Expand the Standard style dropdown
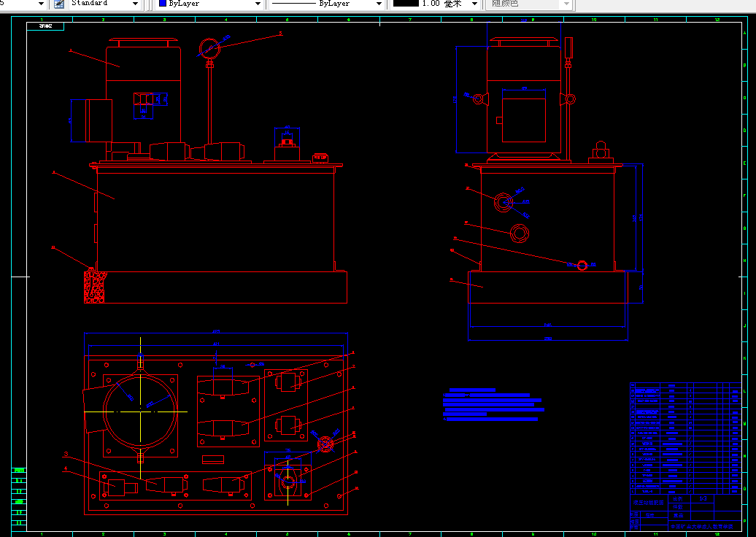The width and height of the screenshot is (756, 537). pos(104,4)
